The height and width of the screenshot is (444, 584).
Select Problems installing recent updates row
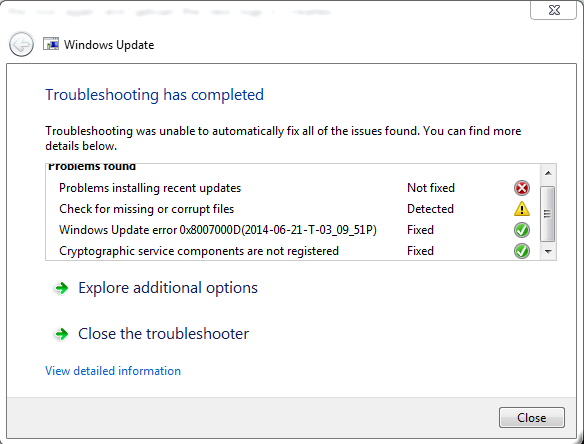click(x=294, y=188)
